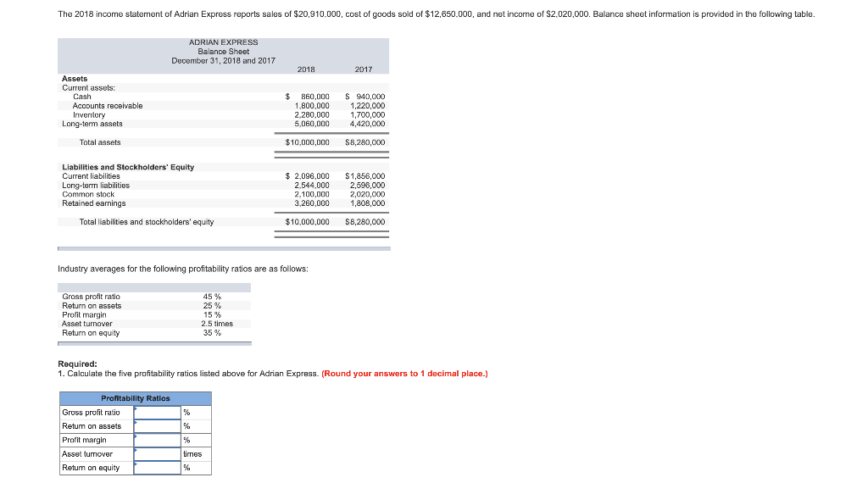
Task: Select industry Return on equity 35 %
Action: (212, 333)
